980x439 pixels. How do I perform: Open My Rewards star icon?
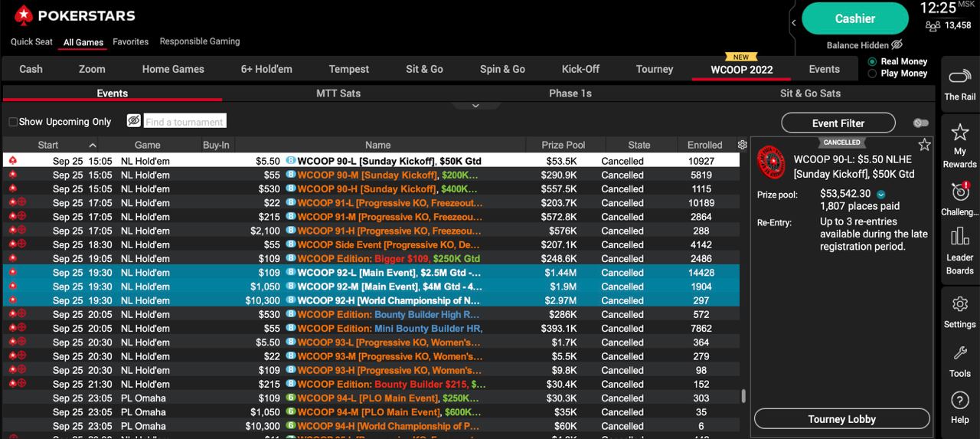(x=959, y=132)
